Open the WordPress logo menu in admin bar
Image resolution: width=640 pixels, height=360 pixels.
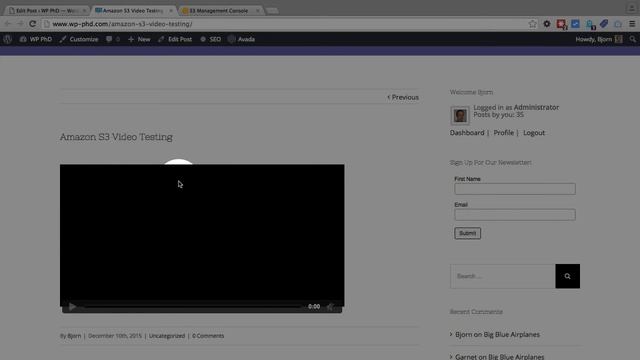tap(7, 39)
